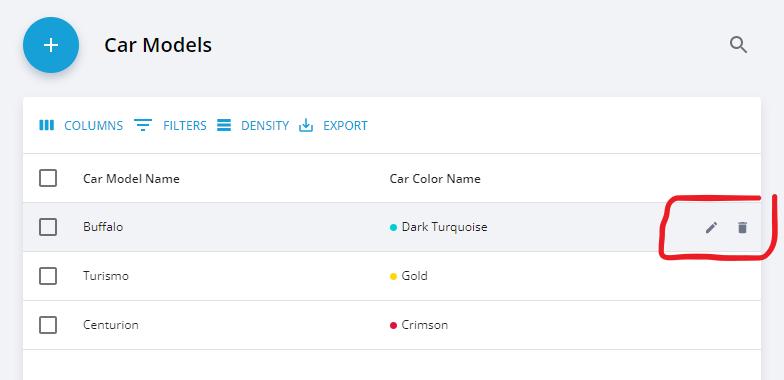Click the columns bars icon
This screenshot has width=784, height=380.
(46, 125)
